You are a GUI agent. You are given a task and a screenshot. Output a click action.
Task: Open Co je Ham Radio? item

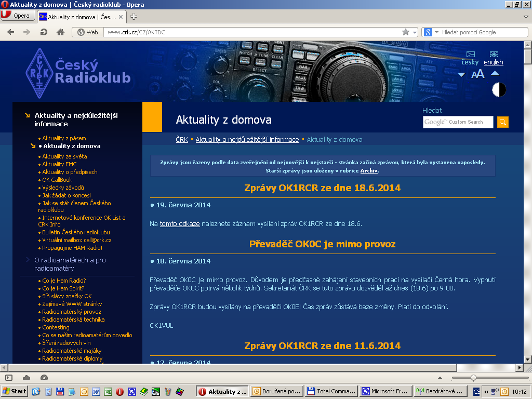pyautogui.click(x=64, y=281)
